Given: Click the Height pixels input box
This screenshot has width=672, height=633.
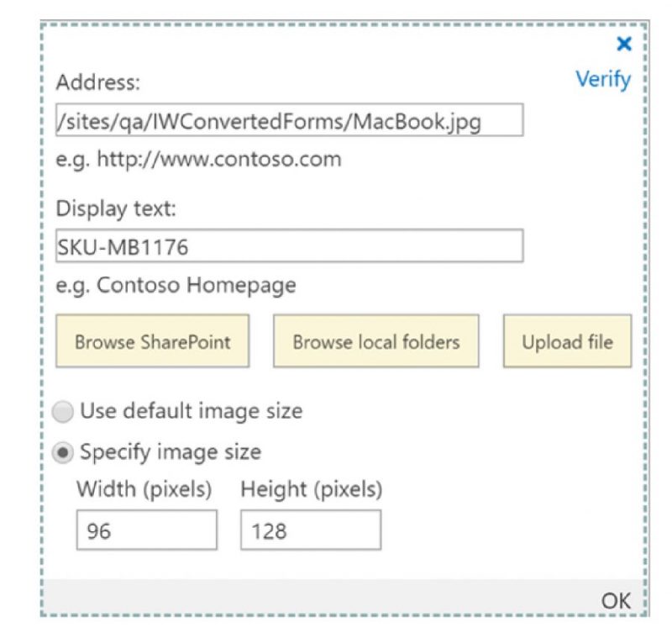Looking at the screenshot, I should (310, 531).
